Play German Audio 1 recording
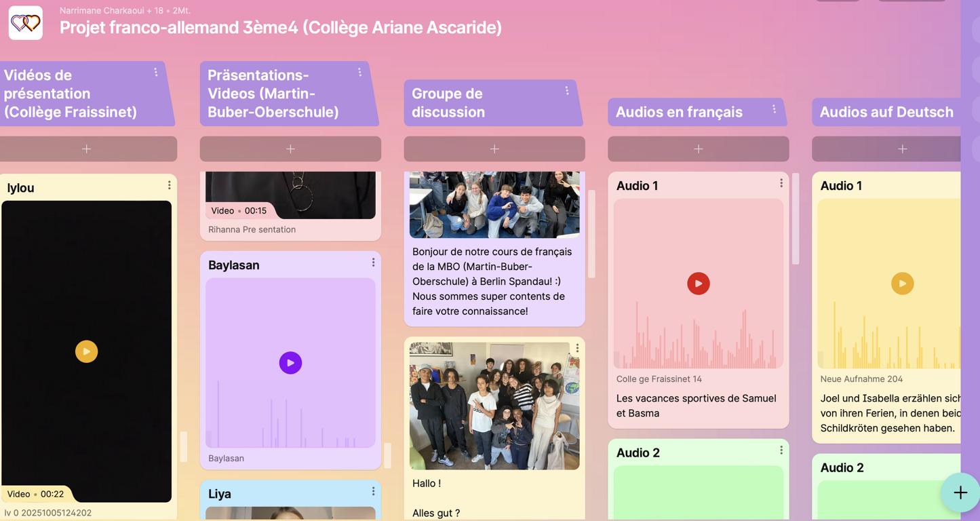Image resolution: width=980 pixels, height=521 pixels. click(x=902, y=284)
